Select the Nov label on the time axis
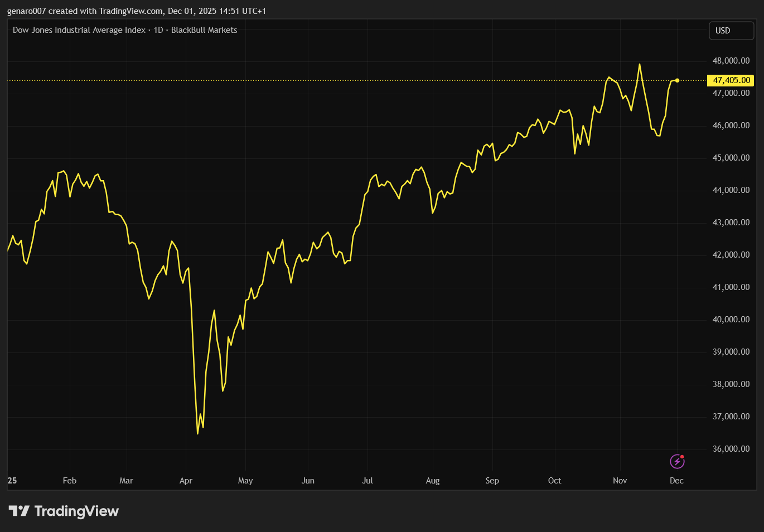Screen dimensions: 764x532 tap(620, 480)
